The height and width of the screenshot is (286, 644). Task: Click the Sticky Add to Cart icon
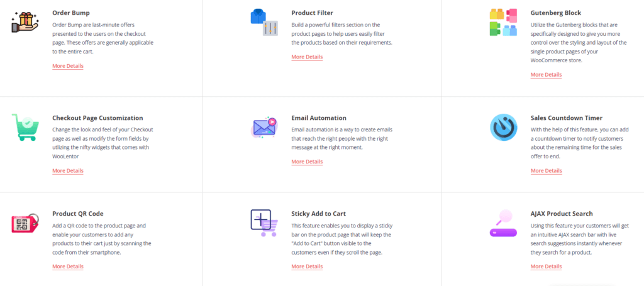(264, 223)
